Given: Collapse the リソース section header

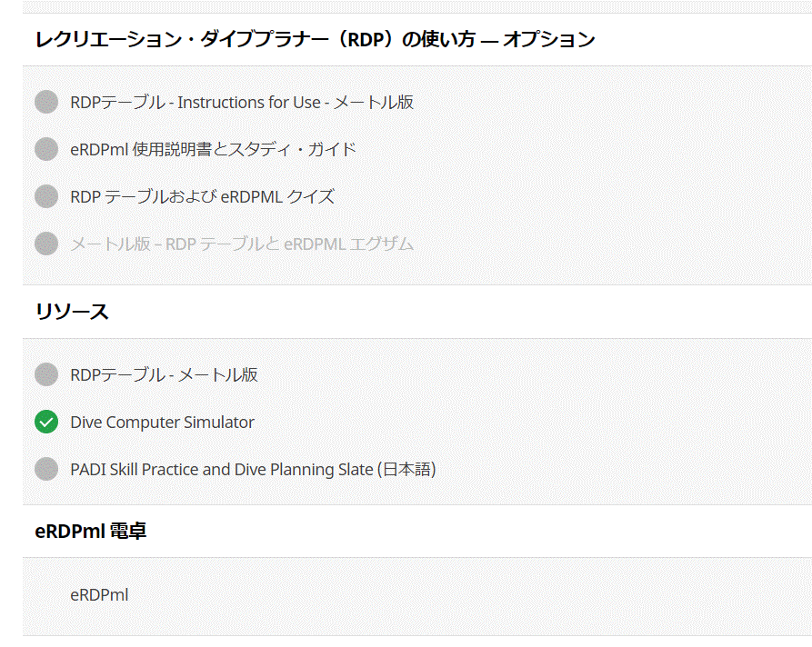Looking at the screenshot, I should click(x=417, y=312).
